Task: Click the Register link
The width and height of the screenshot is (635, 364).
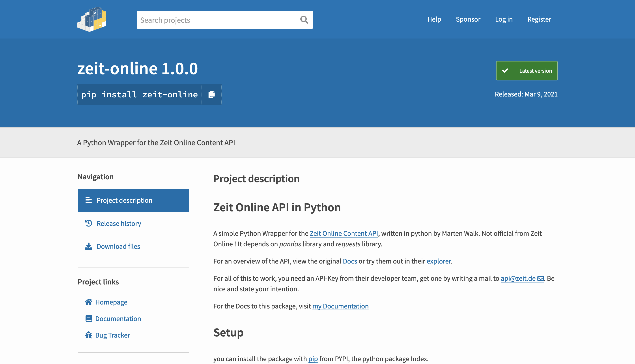Action: (539, 19)
